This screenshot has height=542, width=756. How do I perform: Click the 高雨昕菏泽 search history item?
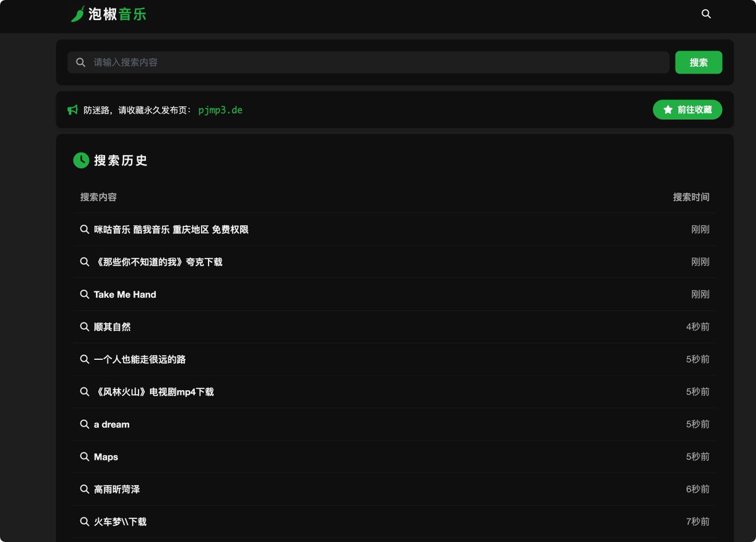pos(117,489)
